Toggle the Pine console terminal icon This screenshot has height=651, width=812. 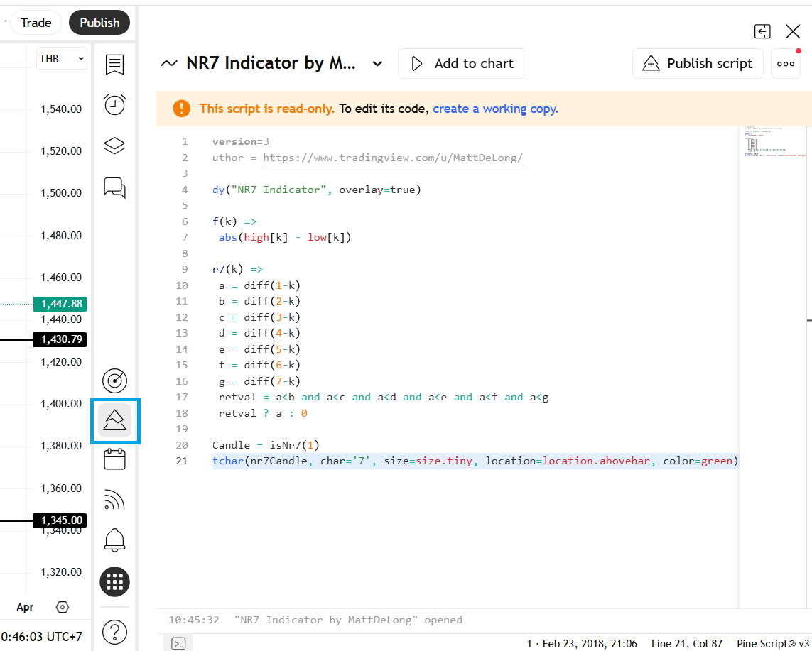point(179,643)
